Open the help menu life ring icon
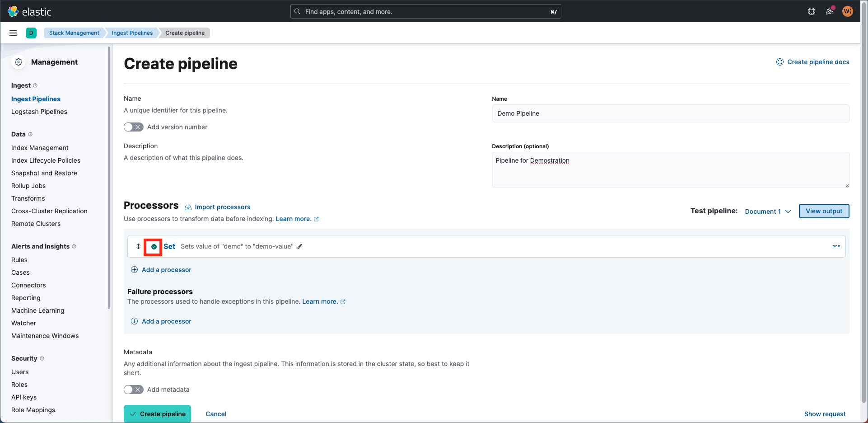Screen dimensions: 868x423 pos(812,11)
